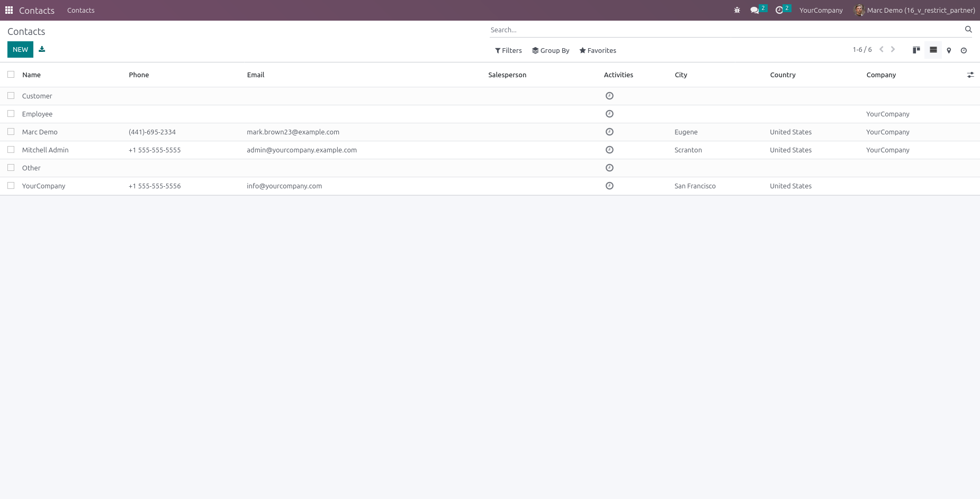Open the Other contact row name
Screen dimensions: 980x499
click(31, 168)
